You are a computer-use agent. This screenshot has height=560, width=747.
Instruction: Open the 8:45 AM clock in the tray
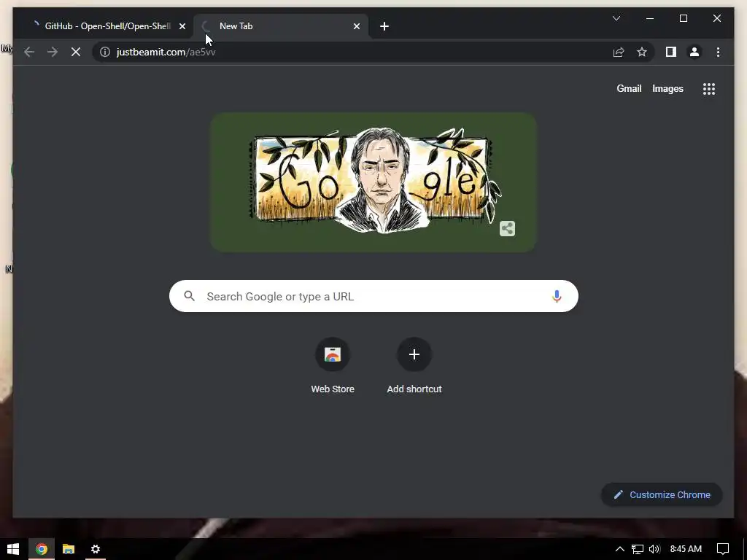point(686,549)
